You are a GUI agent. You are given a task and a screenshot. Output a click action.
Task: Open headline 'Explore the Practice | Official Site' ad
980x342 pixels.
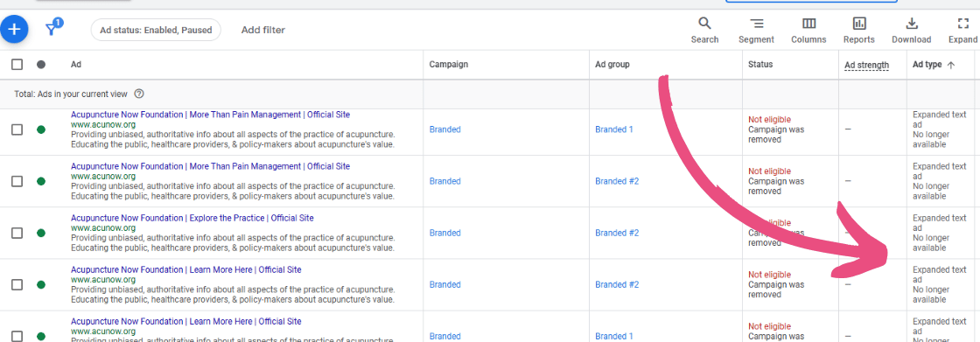[192, 218]
